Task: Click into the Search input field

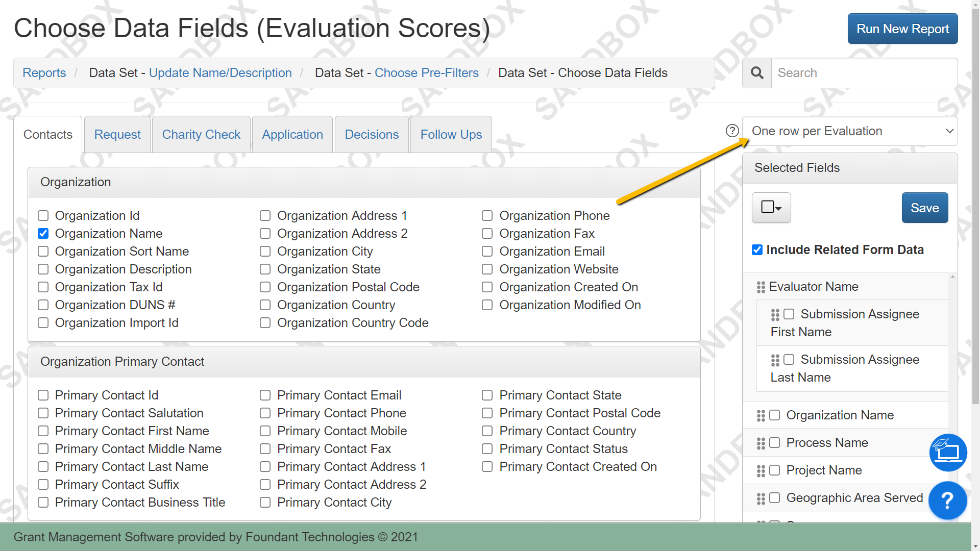Action: click(864, 73)
